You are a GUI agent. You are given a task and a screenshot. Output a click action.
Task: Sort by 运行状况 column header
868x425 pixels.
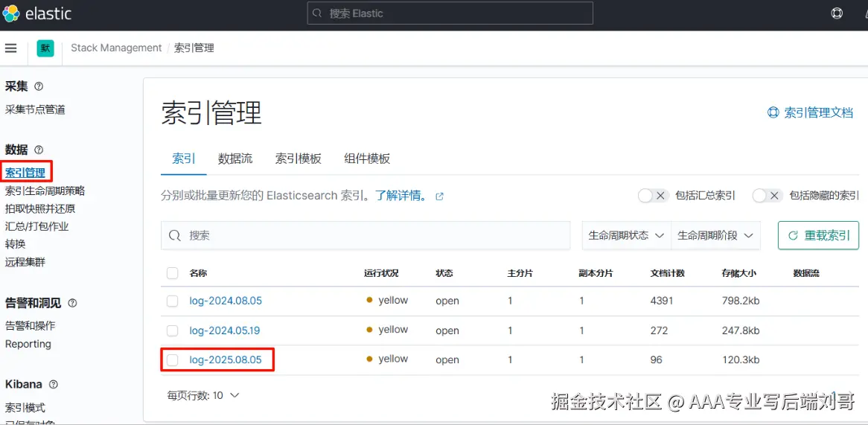tap(381, 273)
